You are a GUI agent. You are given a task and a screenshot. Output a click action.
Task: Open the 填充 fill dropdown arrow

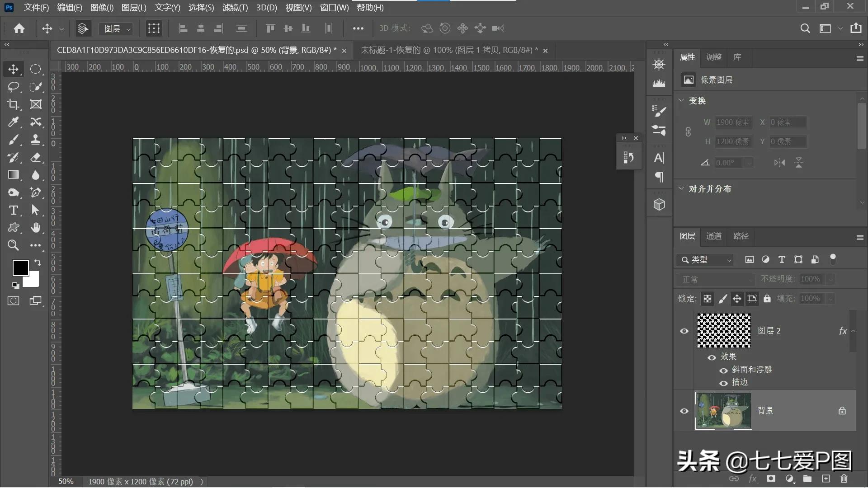point(830,299)
